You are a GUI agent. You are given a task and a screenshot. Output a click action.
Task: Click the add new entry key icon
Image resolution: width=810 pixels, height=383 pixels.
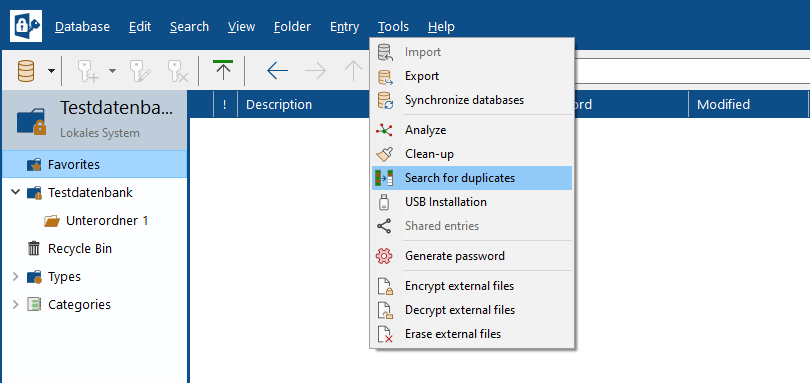tap(87, 71)
